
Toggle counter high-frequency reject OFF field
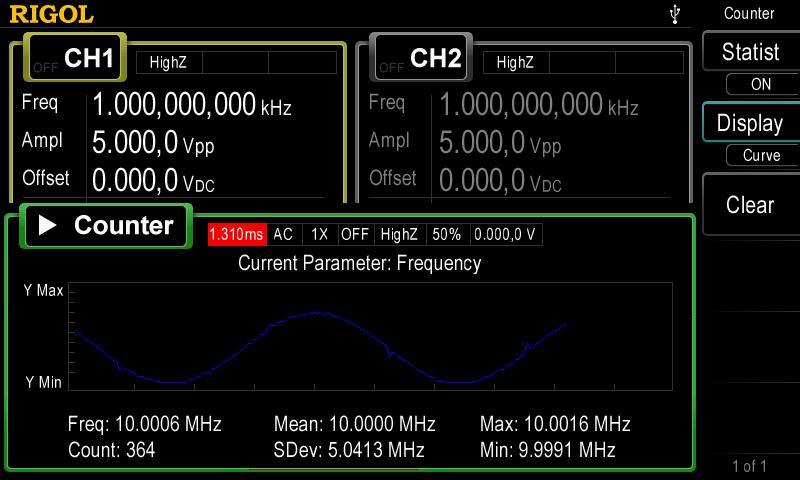[x=355, y=234]
